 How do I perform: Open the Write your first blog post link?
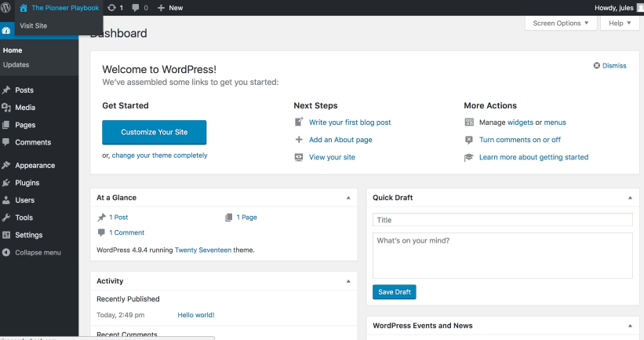click(350, 122)
